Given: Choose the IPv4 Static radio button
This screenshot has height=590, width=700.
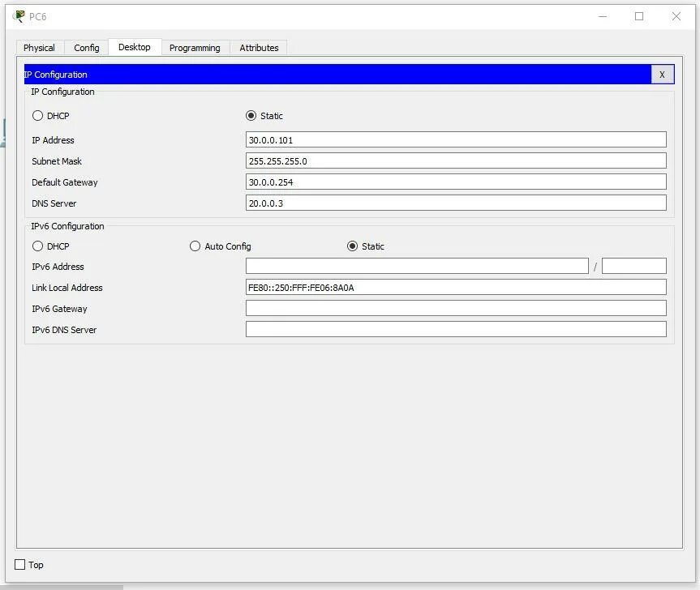Looking at the screenshot, I should pos(251,116).
